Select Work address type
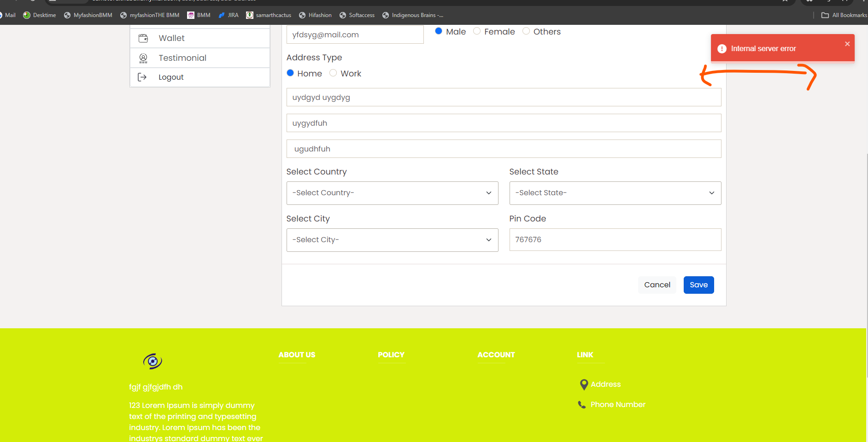 (x=333, y=73)
